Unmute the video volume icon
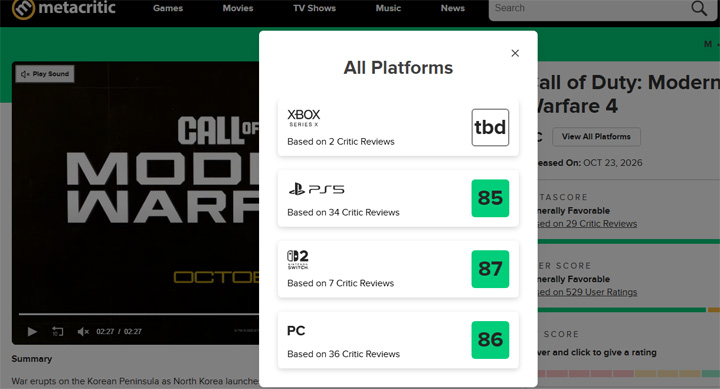This screenshot has height=389, width=720. (x=83, y=331)
